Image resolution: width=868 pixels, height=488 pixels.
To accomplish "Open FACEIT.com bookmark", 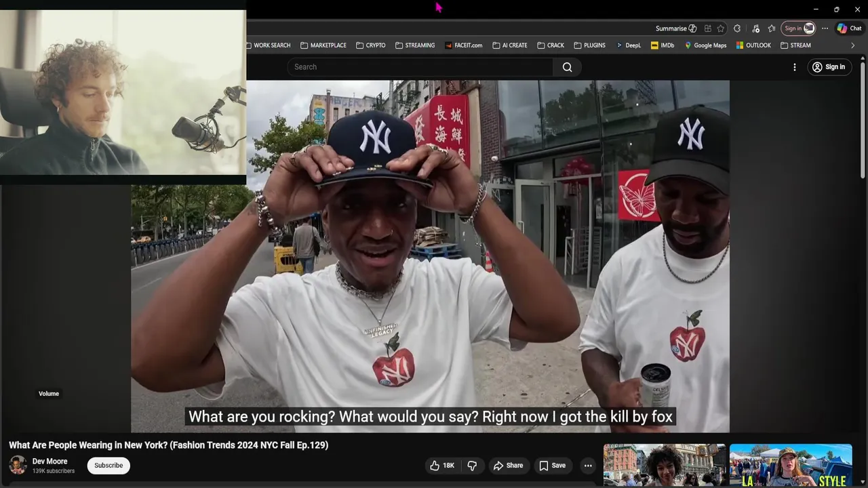I will click(x=464, y=45).
